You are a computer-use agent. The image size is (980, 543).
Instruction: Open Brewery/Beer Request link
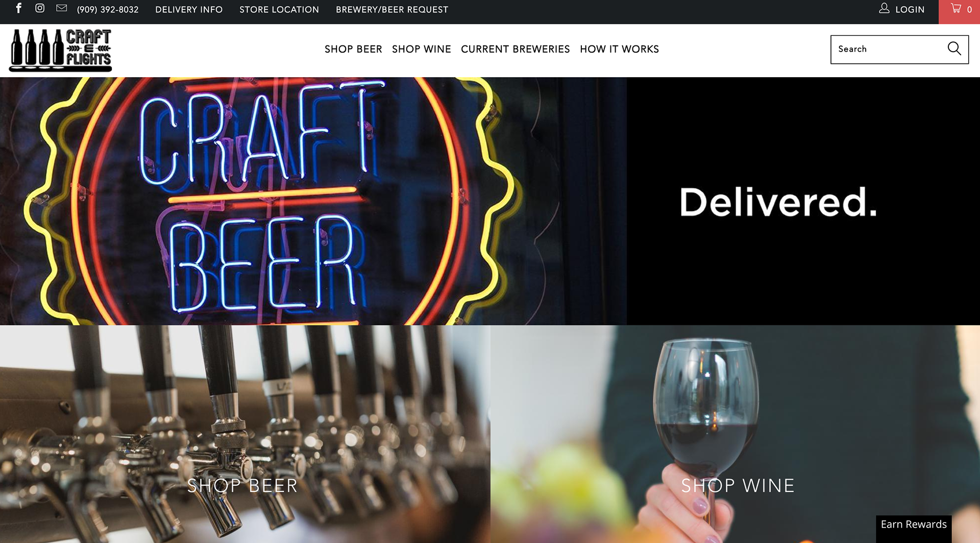coord(392,10)
